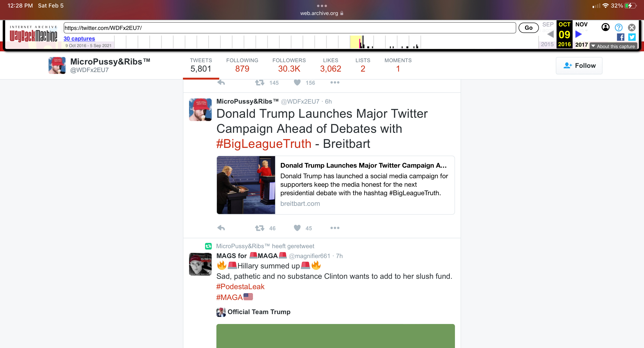Screen dimensions: 644x348
Task: Click the highlighted 2016 capture timeline bar
Action: click(355, 42)
